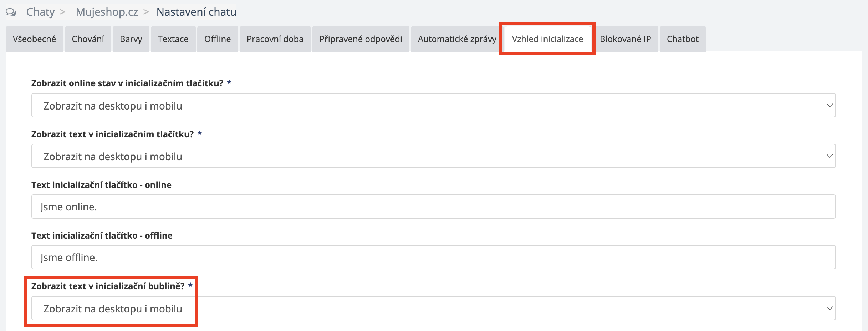Expand the bubble text display dropdown
This screenshot has height=331, width=868.
tap(433, 309)
